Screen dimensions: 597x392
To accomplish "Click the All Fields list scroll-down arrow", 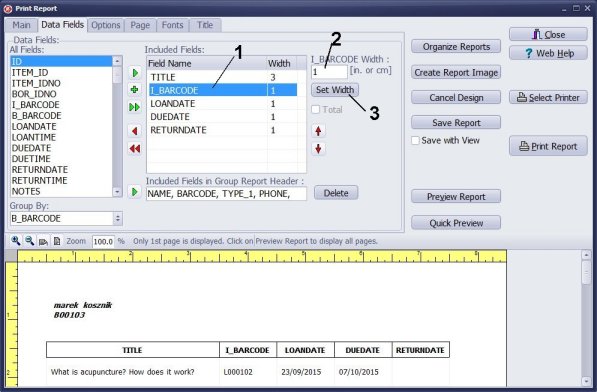I will tap(117, 192).
